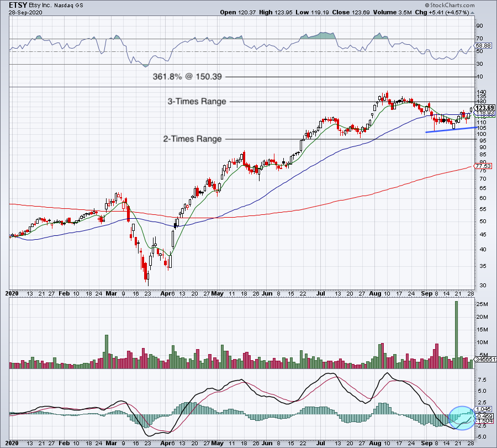Click the blue moving average label 118.93
The image size is (497, 448).
click(x=485, y=113)
